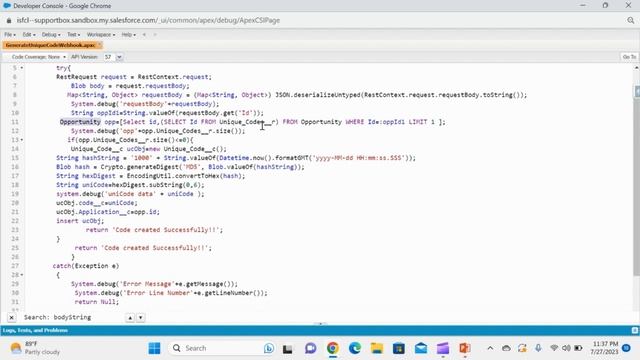Expand the Logs, Tests, and Problems panel
The width and height of the screenshot is (640, 360).
coord(36,330)
